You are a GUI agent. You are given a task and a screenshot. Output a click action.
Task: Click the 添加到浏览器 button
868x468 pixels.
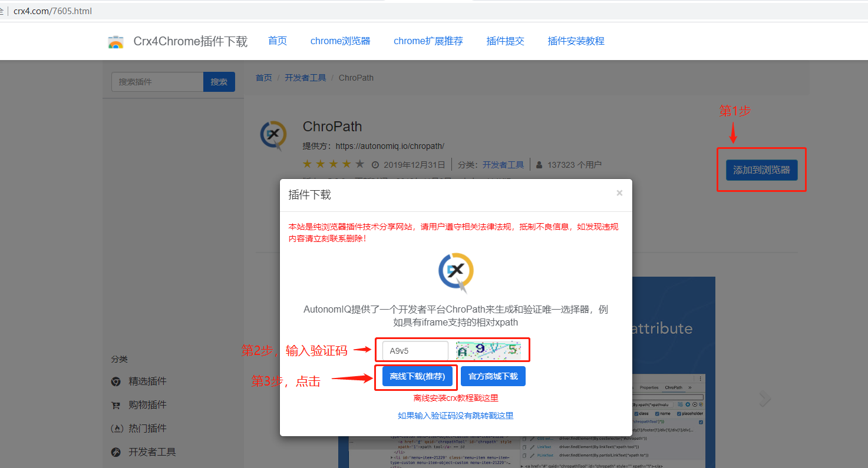click(761, 170)
